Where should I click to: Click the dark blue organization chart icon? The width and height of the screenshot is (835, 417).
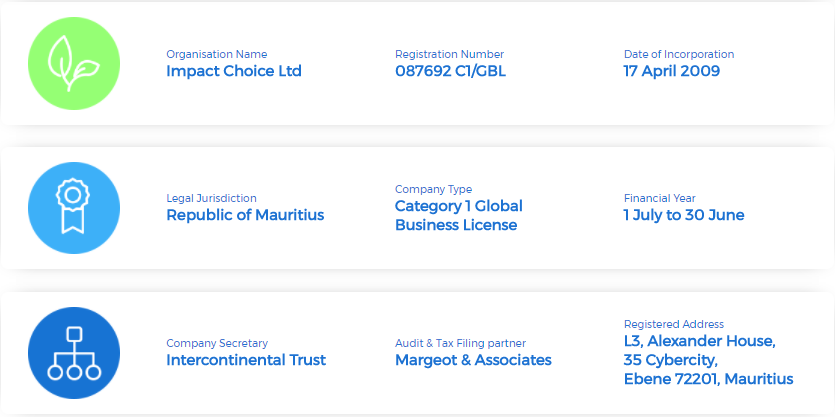pos(74,353)
